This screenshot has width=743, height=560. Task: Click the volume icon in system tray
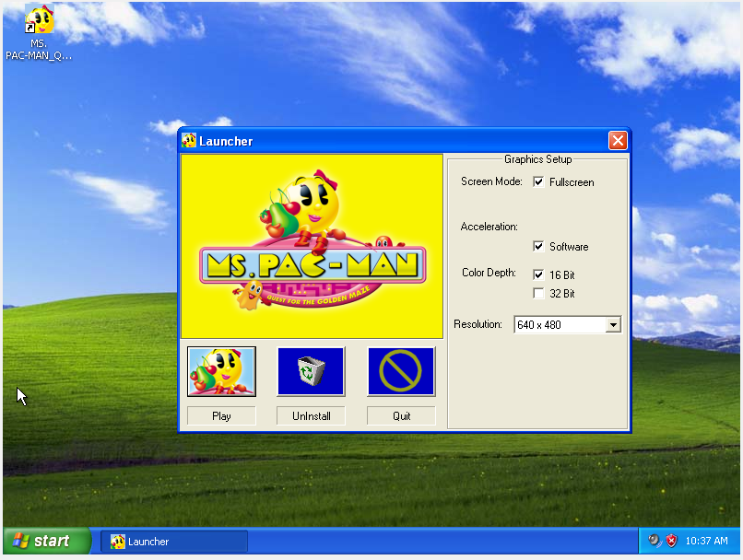point(654,540)
